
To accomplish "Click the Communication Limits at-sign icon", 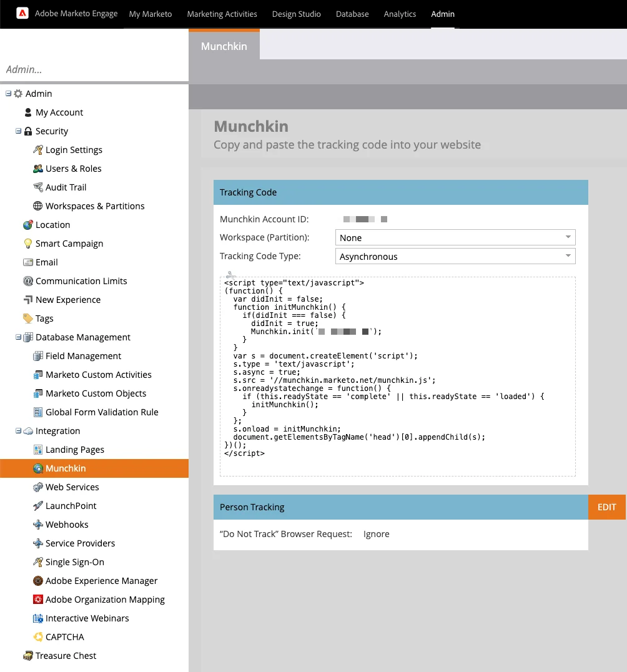I will (28, 281).
